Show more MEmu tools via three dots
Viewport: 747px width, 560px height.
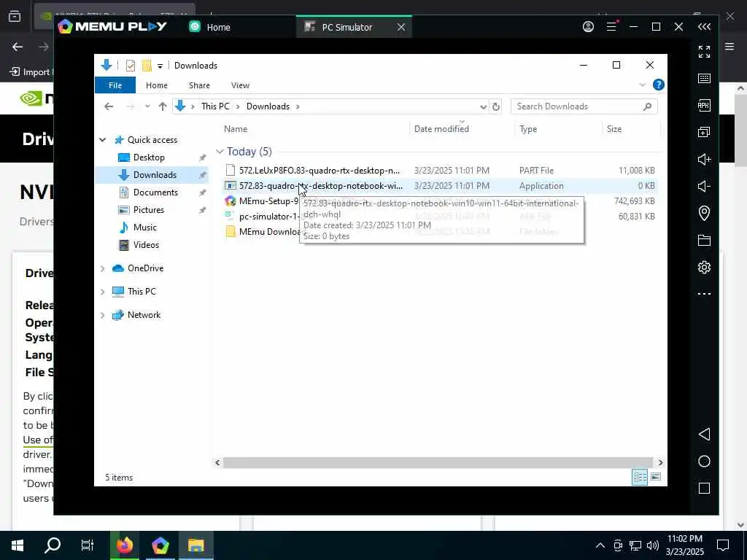[x=704, y=294]
